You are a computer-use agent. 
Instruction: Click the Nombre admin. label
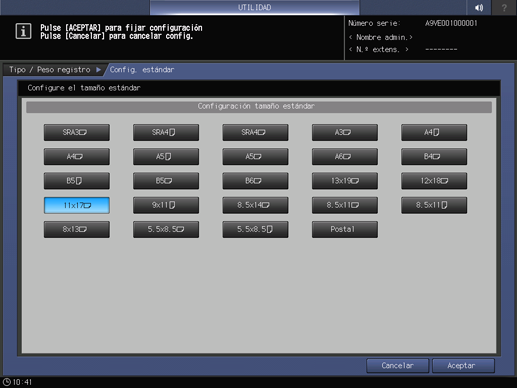click(x=381, y=37)
